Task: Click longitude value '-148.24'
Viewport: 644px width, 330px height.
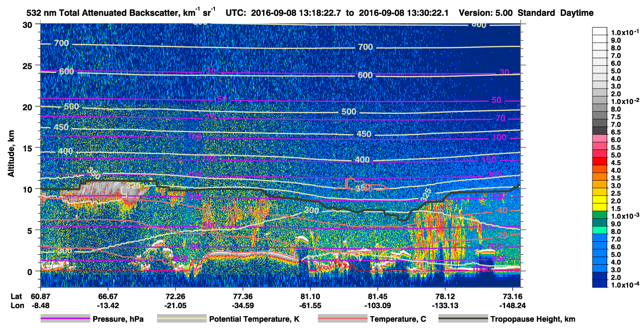Action: click(513, 306)
